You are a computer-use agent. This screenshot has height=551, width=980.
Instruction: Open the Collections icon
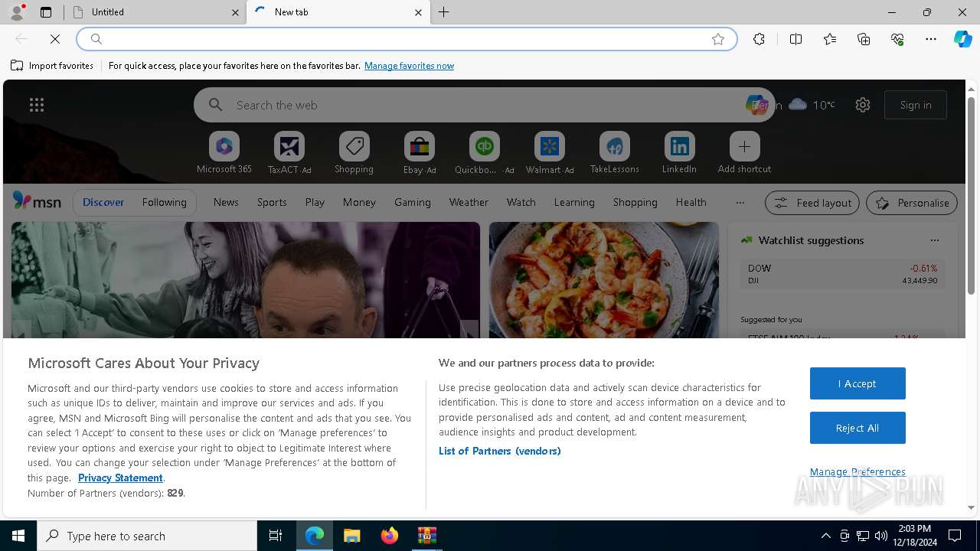(x=864, y=39)
